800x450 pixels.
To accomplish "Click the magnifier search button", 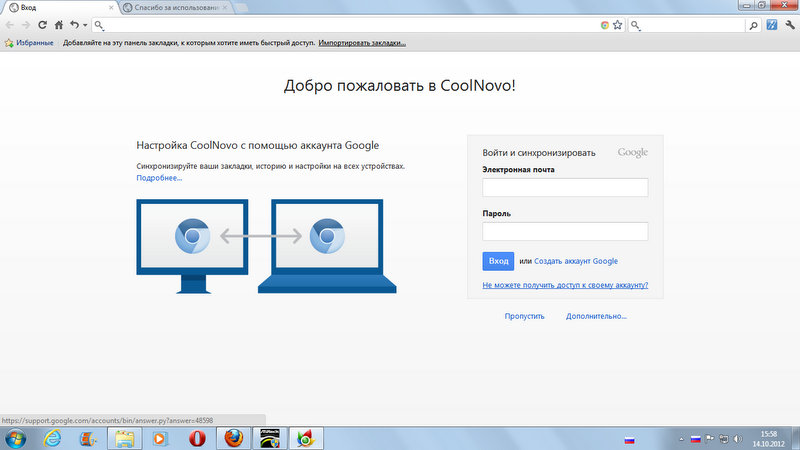I will pos(753,25).
